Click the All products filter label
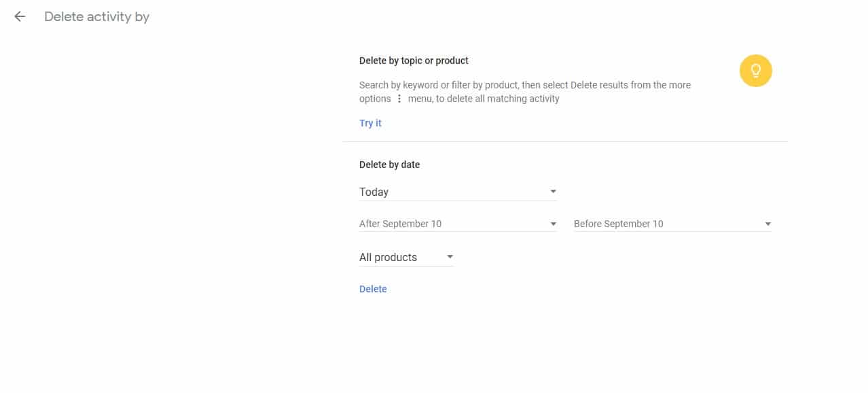Image resolution: width=868 pixels, height=393 pixels. (388, 257)
